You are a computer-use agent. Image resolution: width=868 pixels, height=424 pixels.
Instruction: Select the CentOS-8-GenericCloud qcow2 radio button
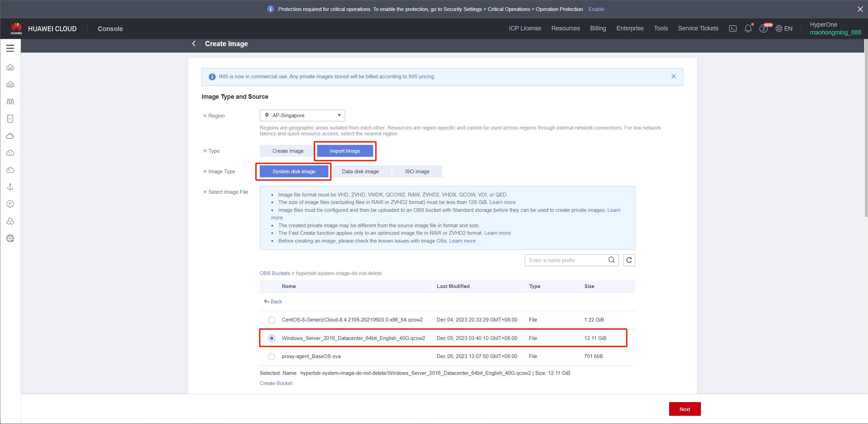tap(272, 320)
